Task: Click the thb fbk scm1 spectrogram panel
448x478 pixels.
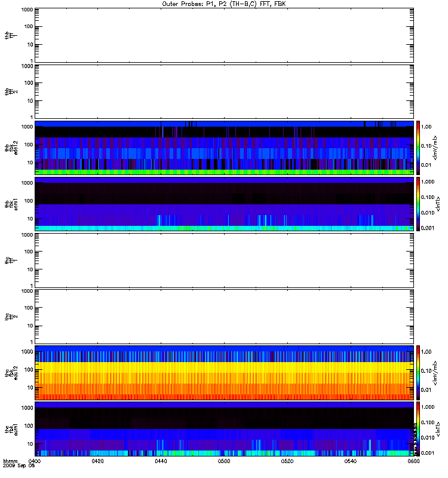Action: point(224,204)
